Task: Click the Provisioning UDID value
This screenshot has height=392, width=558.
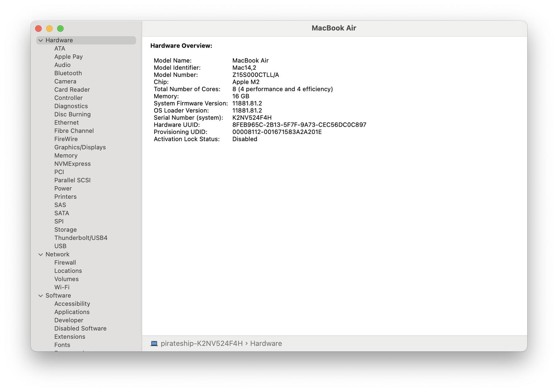Action: pyautogui.click(x=277, y=132)
